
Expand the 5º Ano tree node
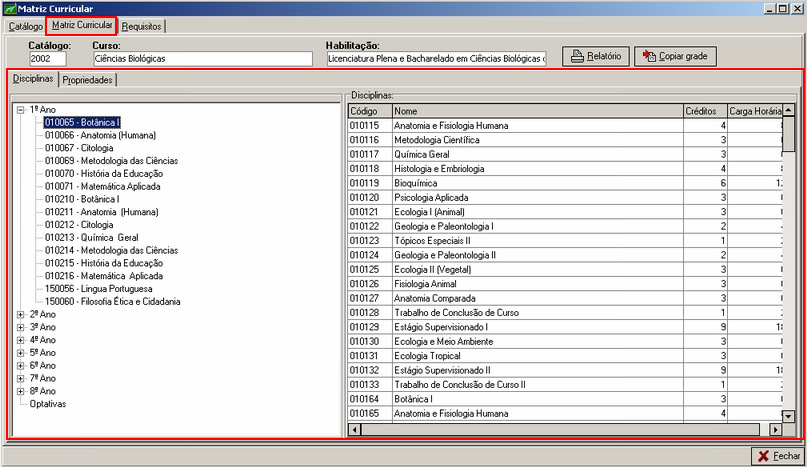[21, 353]
